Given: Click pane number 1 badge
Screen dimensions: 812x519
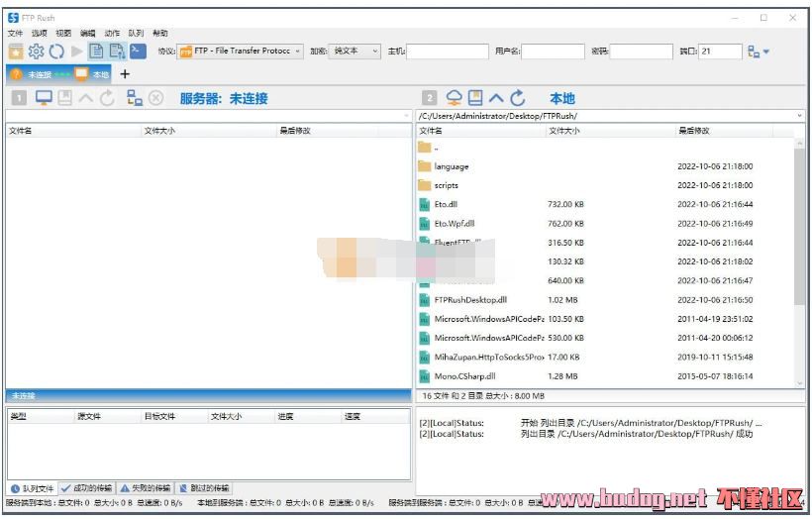Looking at the screenshot, I should [19, 98].
